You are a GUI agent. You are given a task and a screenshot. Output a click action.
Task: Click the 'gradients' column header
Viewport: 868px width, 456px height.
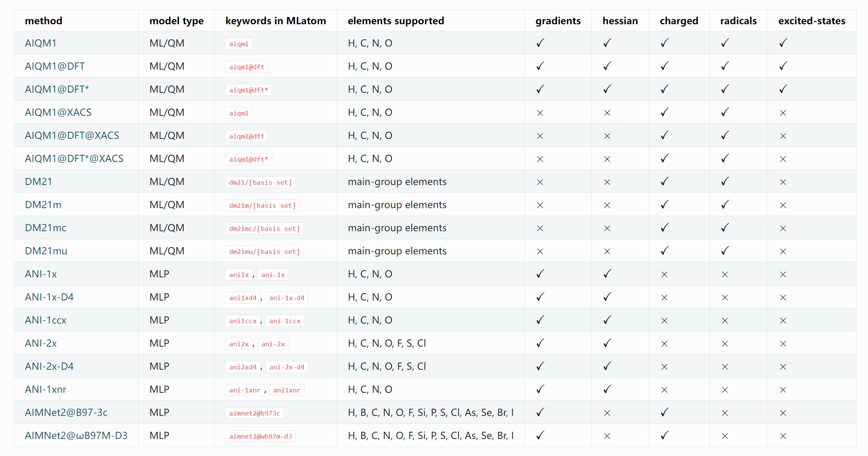558,21
